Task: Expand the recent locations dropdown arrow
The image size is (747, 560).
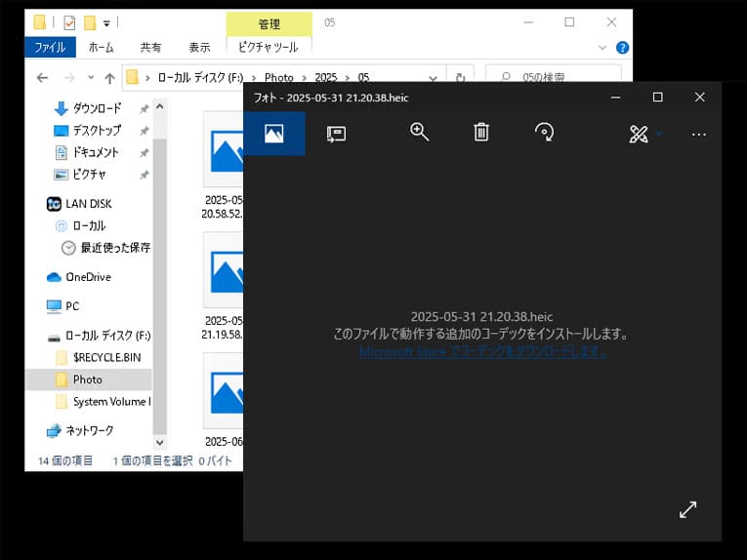Action: click(x=91, y=77)
